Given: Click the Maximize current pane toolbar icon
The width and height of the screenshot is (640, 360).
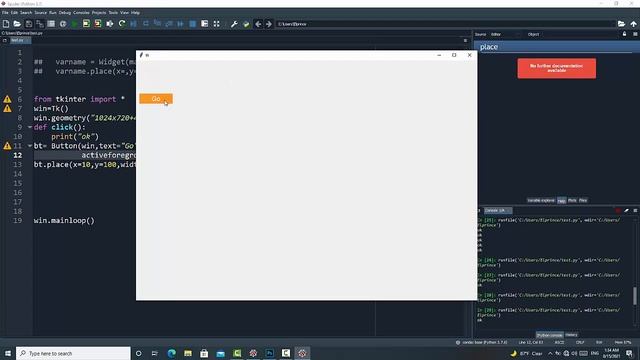Looking at the screenshot, I should (204, 24).
